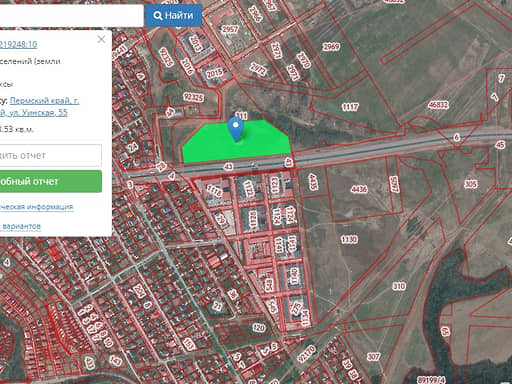Select parcel labeled 310 on the map
This screenshot has height=384, width=512.
(x=399, y=286)
